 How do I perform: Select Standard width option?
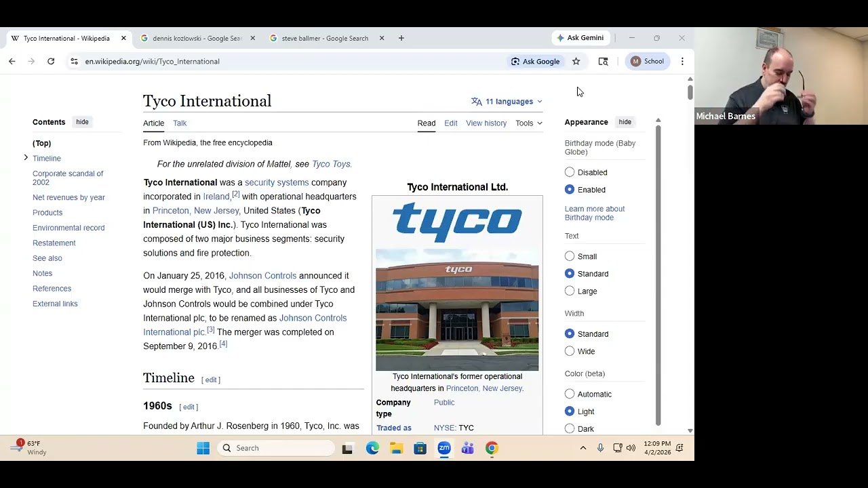coord(570,333)
